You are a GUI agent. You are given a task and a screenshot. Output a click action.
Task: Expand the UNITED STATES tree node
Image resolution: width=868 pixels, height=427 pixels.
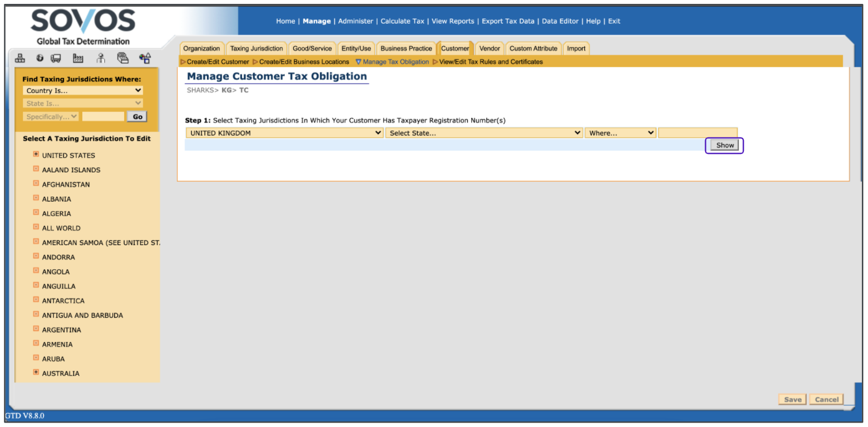tap(36, 155)
